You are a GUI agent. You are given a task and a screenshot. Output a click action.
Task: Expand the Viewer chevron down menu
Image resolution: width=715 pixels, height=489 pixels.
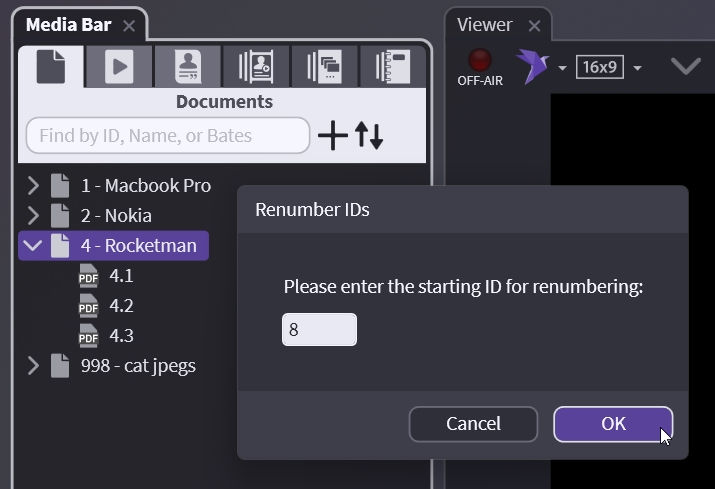point(685,67)
